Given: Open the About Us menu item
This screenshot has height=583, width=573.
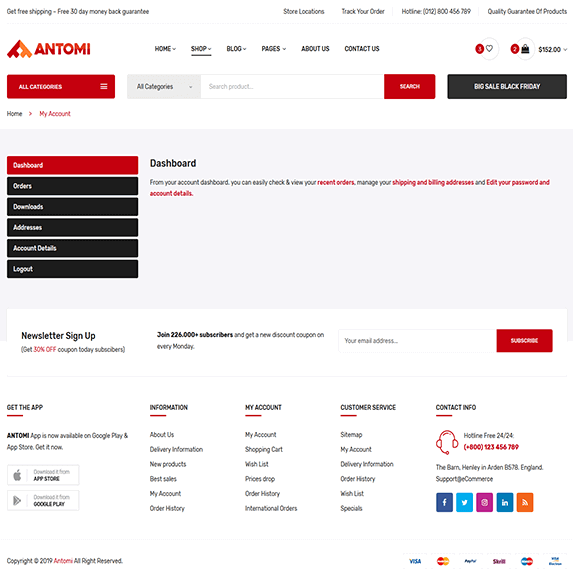Looking at the screenshot, I should [x=315, y=49].
